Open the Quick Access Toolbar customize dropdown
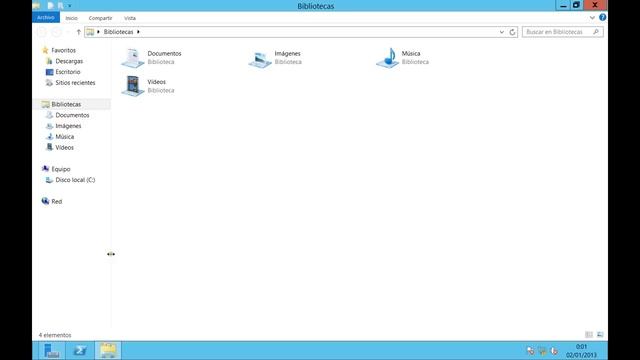 click(70, 6)
